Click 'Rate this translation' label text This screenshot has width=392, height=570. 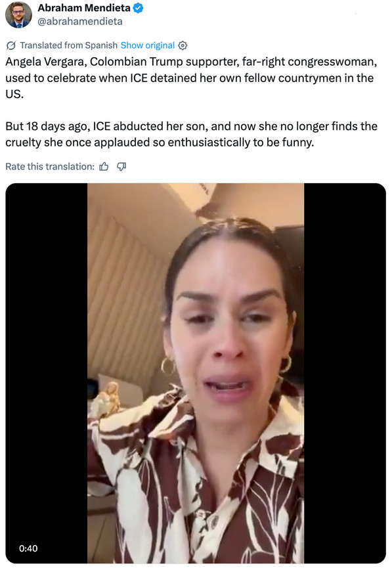click(x=45, y=166)
